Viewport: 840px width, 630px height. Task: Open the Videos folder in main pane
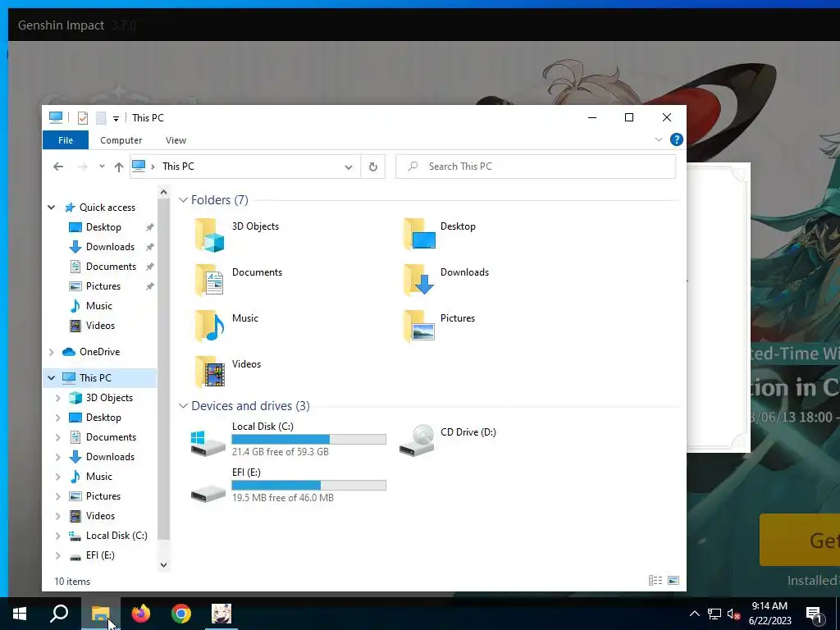click(209, 372)
